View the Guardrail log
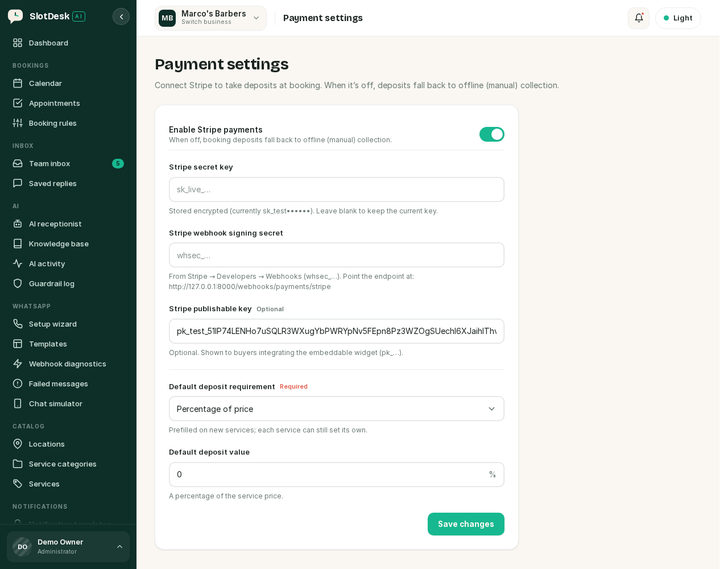The width and height of the screenshot is (728, 569). coord(68,283)
